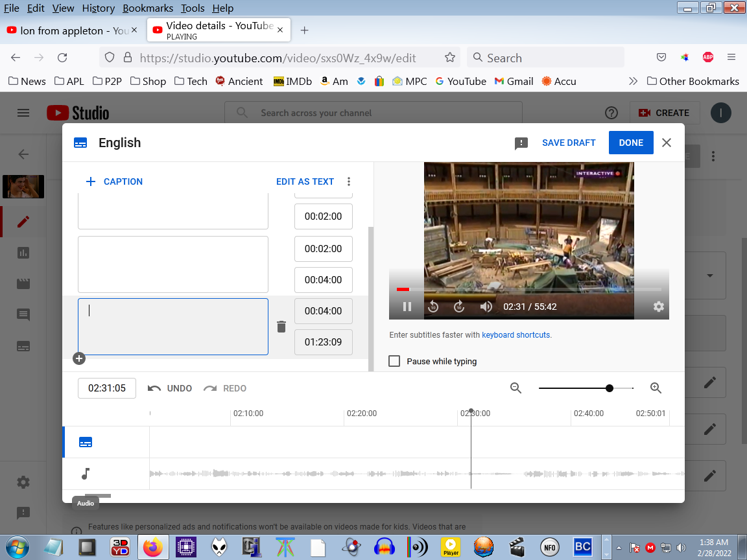The height and width of the screenshot is (560, 747).
Task: Show more bookmarks with the chevron
Action: (x=633, y=81)
